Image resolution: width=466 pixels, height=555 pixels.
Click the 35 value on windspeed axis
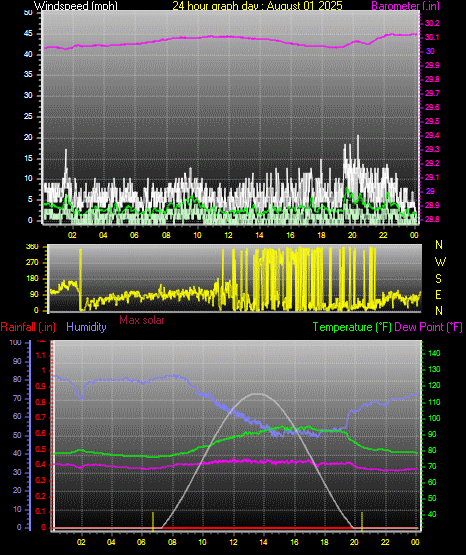point(28,75)
